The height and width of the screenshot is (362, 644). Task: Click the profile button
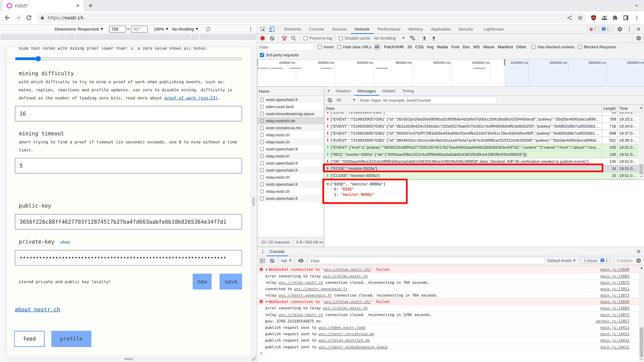(71, 339)
